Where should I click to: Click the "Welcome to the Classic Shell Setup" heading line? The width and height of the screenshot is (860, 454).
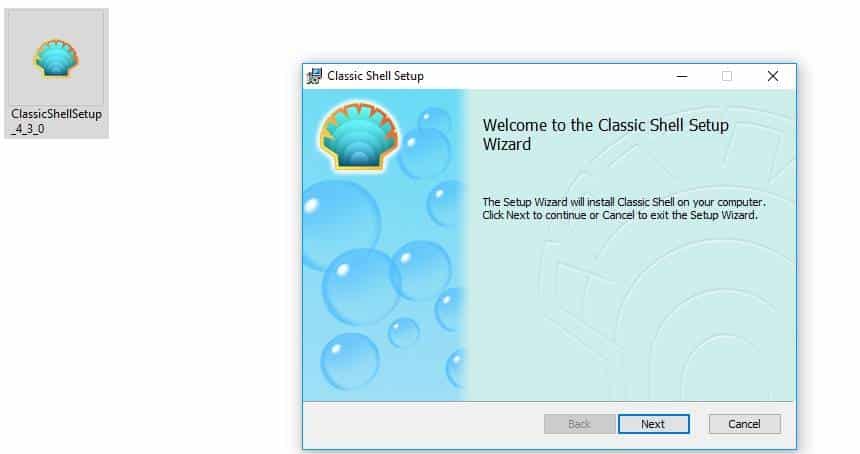606,126
